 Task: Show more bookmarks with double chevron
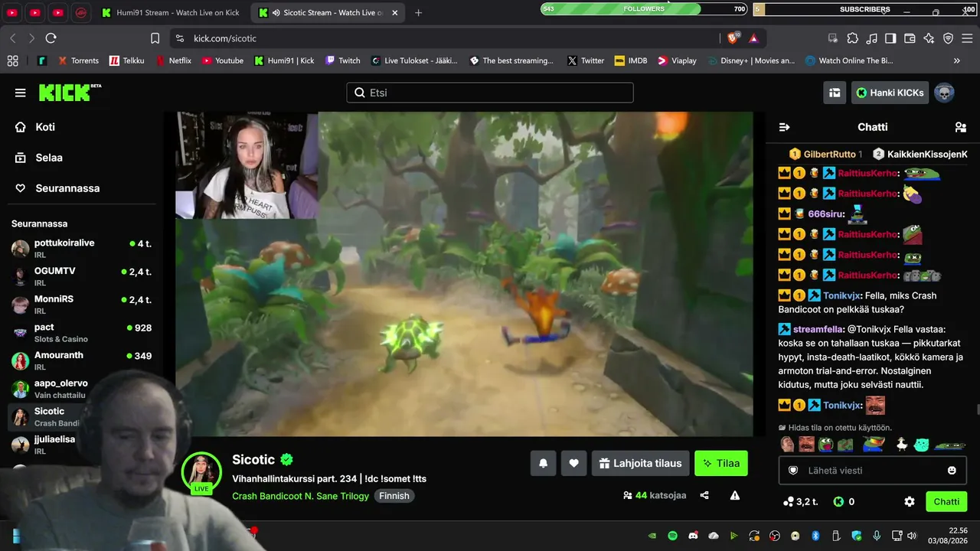pyautogui.click(x=956, y=60)
